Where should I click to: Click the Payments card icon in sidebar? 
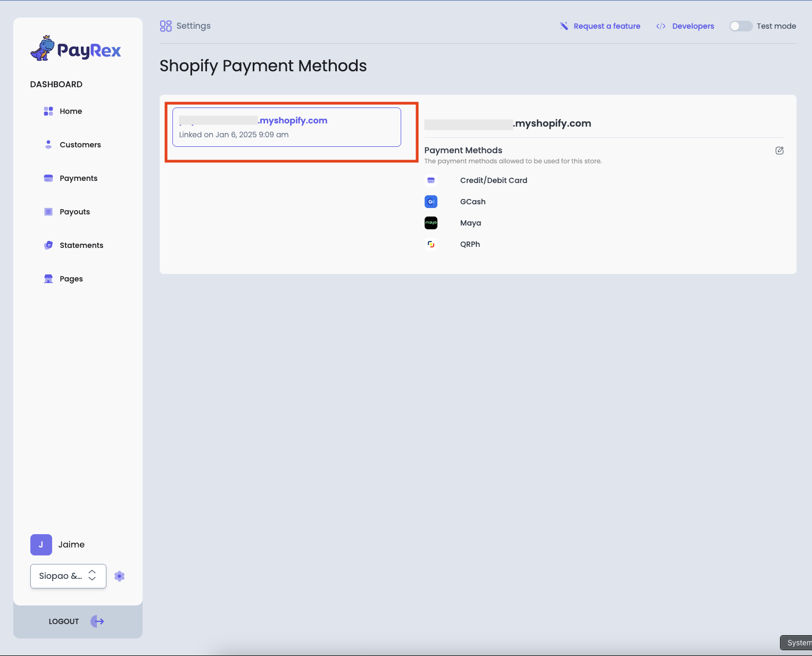coord(48,178)
